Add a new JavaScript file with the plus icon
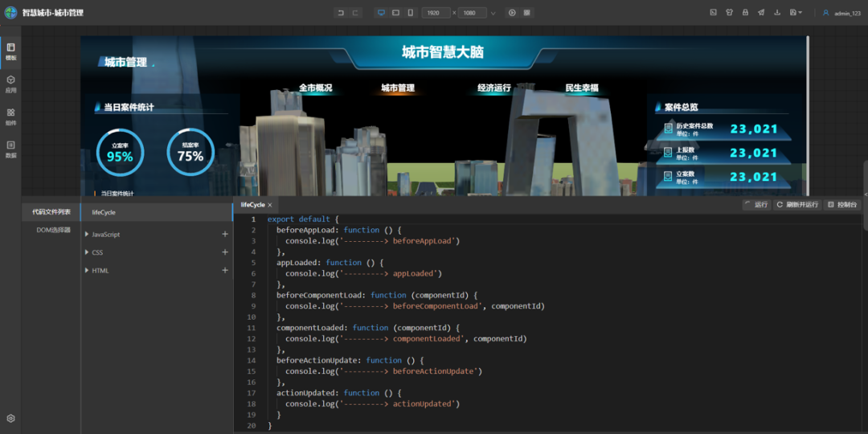Image resolution: width=868 pixels, height=434 pixels. coord(225,234)
